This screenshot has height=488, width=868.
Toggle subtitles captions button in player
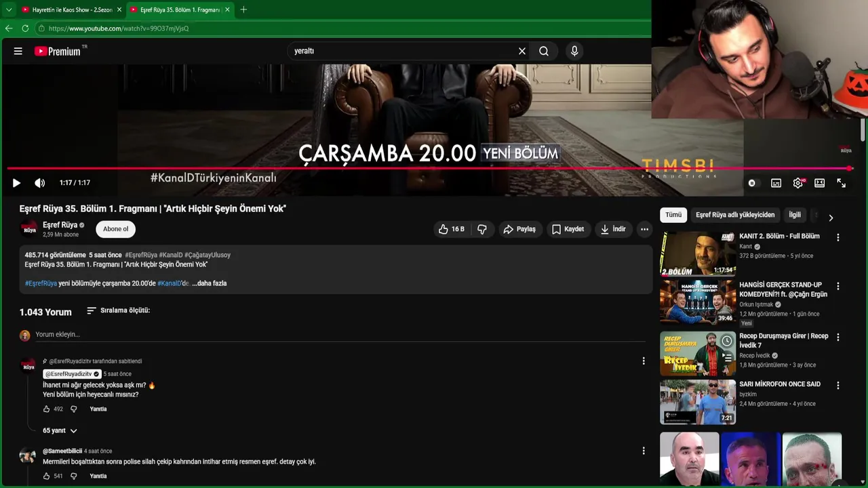point(776,183)
